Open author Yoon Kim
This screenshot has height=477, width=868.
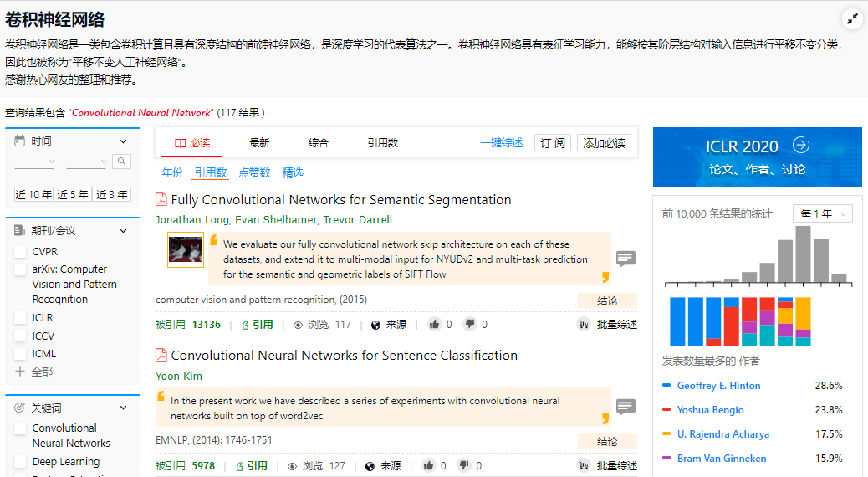coord(179,377)
